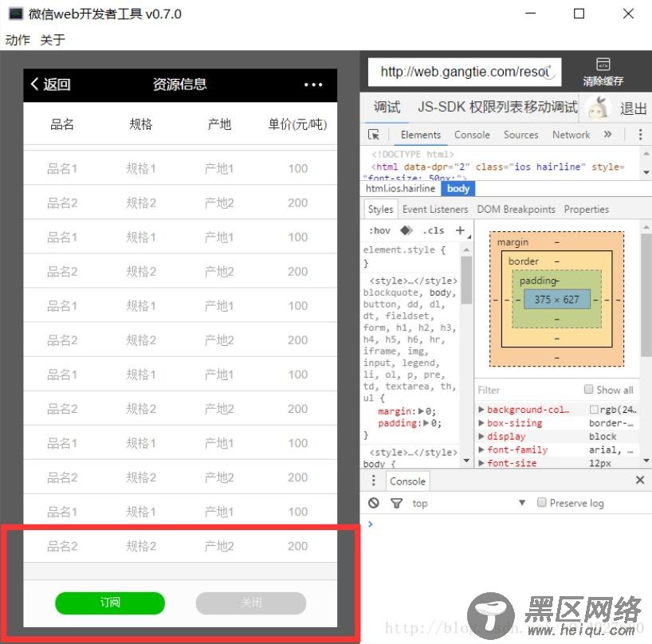
Task: Click the element.style rule block
Action: point(410,257)
